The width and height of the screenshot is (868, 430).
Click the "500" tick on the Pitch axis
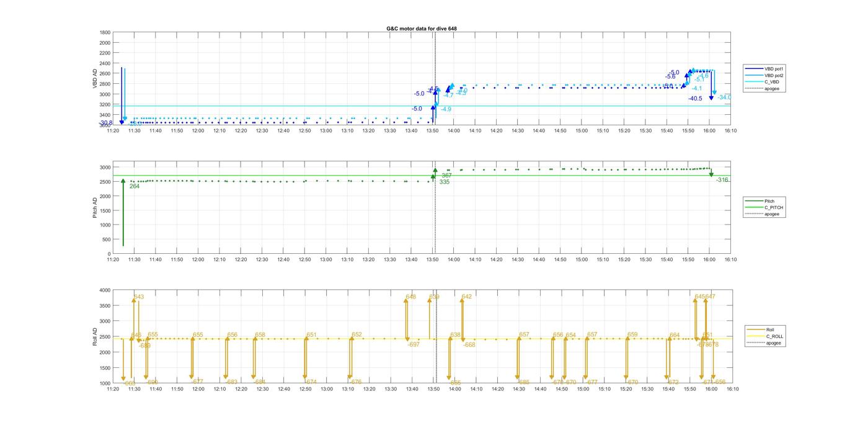107,240
